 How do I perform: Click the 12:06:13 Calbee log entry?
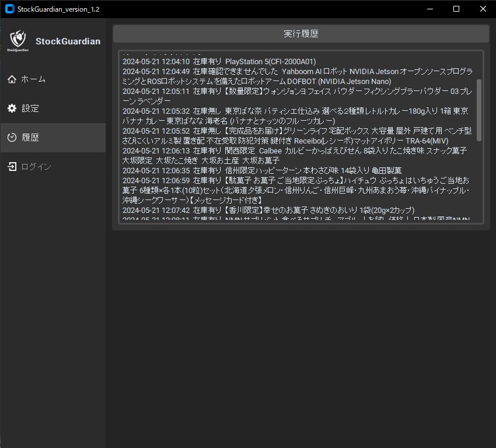click(x=295, y=156)
